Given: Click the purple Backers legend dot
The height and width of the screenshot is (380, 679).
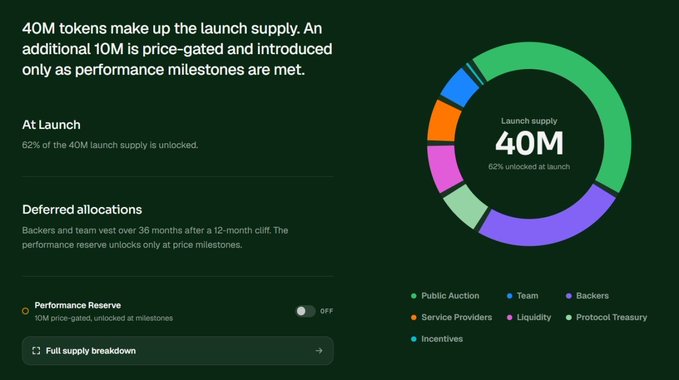Looking at the screenshot, I should (569, 296).
